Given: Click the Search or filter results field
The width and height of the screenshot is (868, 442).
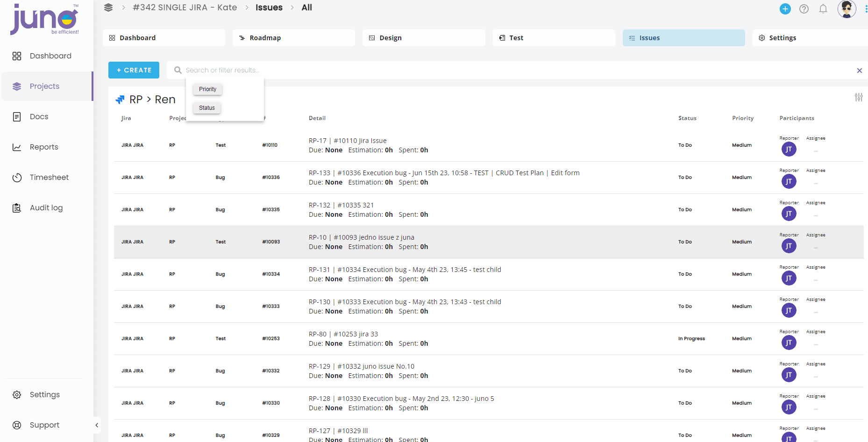Looking at the screenshot, I should point(514,70).
